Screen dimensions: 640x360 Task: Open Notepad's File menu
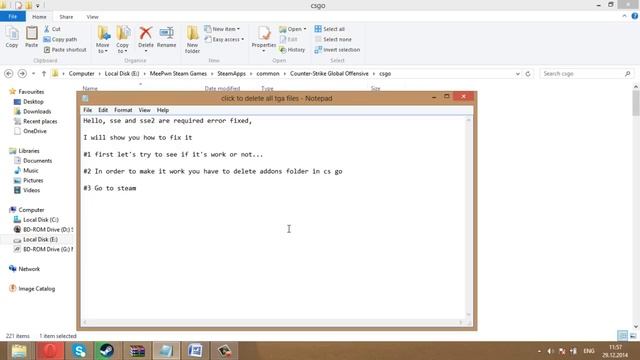coord(87,110)
